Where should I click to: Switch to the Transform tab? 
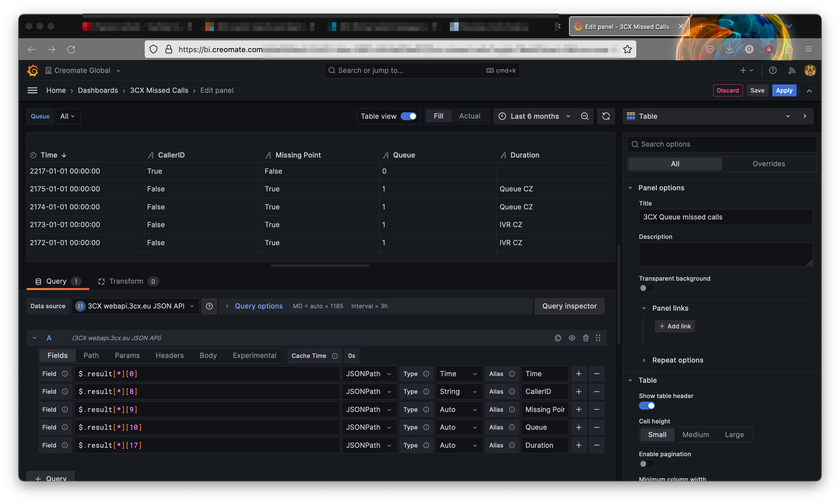[126, 281]
